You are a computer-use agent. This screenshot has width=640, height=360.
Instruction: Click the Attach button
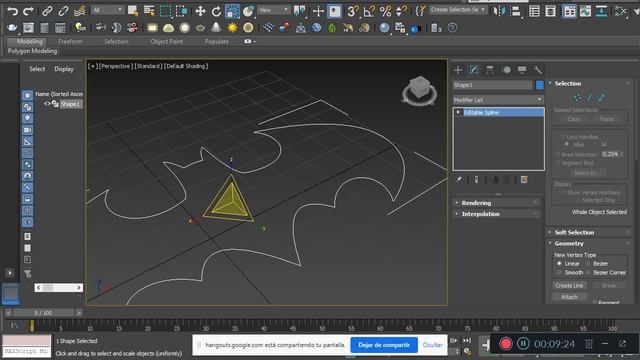point(569,297)
